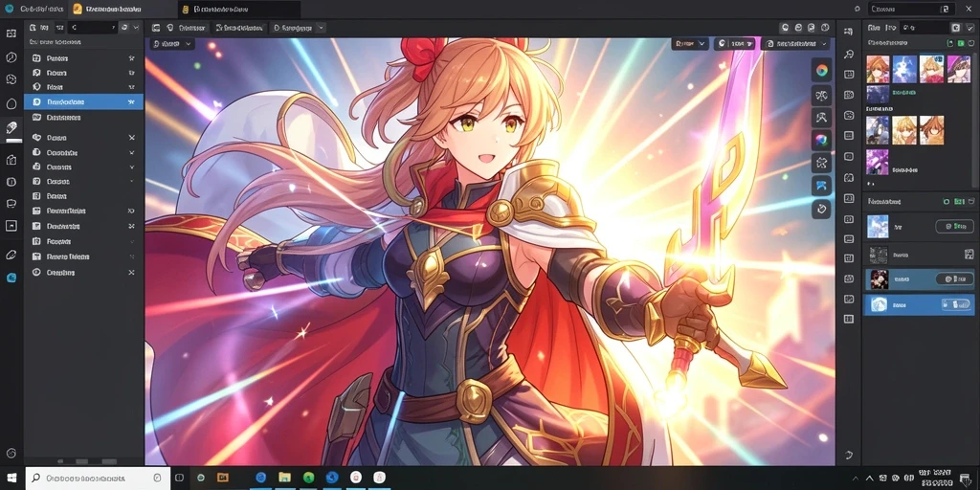Image resolution: width=980 pixels, height=490 pixels.
Task: Click the spiral icon ending the left sidebar
Action: click(11, 453)
